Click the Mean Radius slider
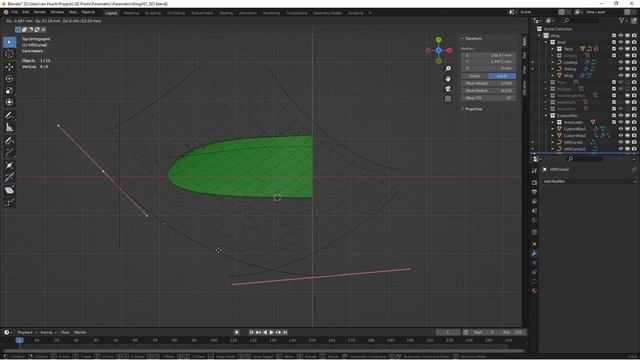The height and width of the screenshot is (360, 640). 489,91
